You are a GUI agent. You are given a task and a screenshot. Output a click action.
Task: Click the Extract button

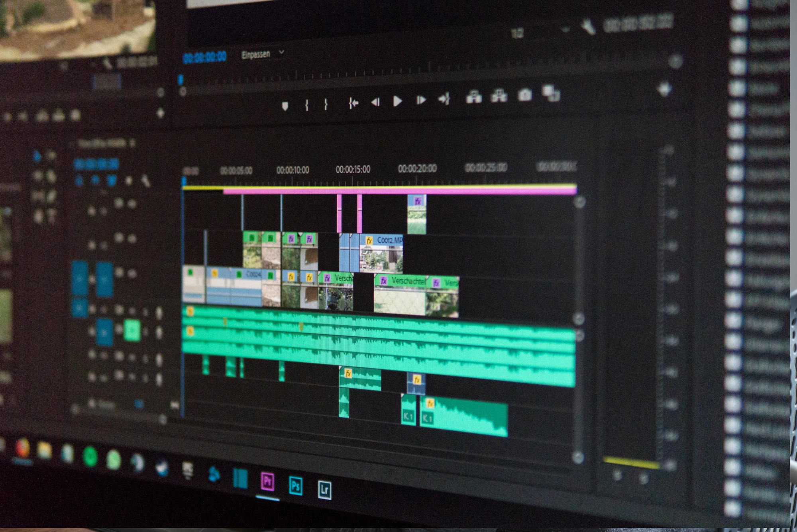tap(499, 96)
